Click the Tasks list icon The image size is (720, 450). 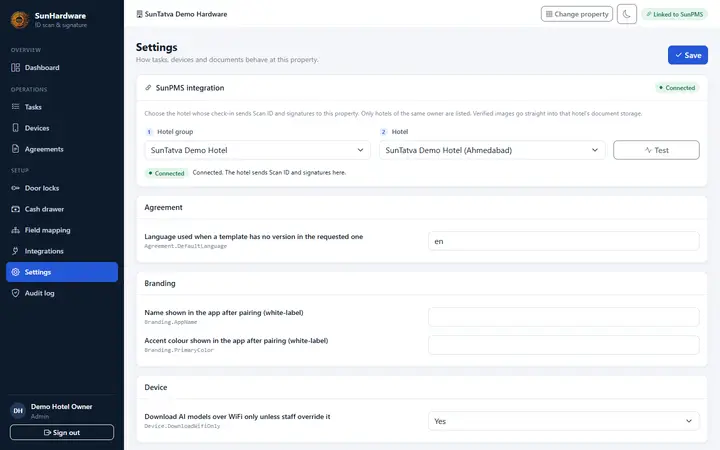[x=16, y=107]
